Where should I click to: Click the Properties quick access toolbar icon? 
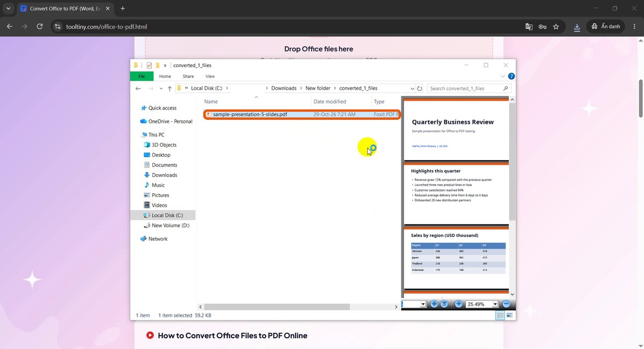149,66
